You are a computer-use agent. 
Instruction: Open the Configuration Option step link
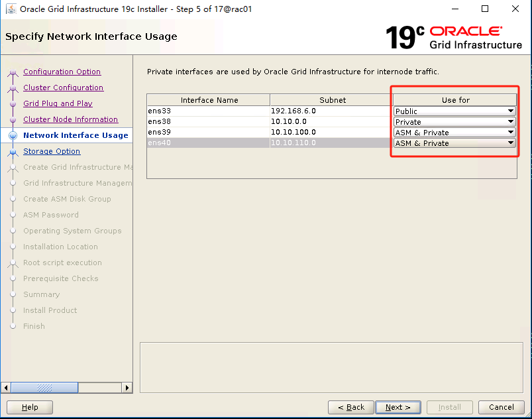[x=62, y=72]
